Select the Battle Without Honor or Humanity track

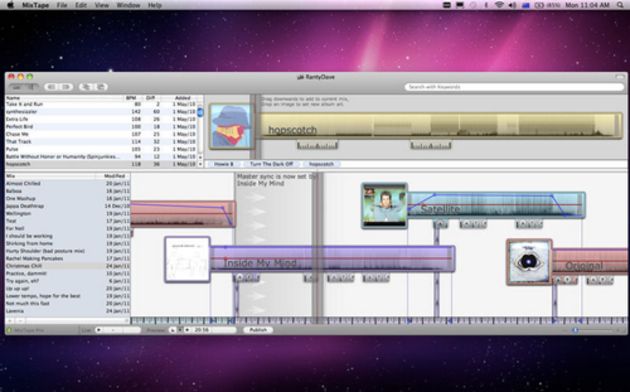[101, 157]
